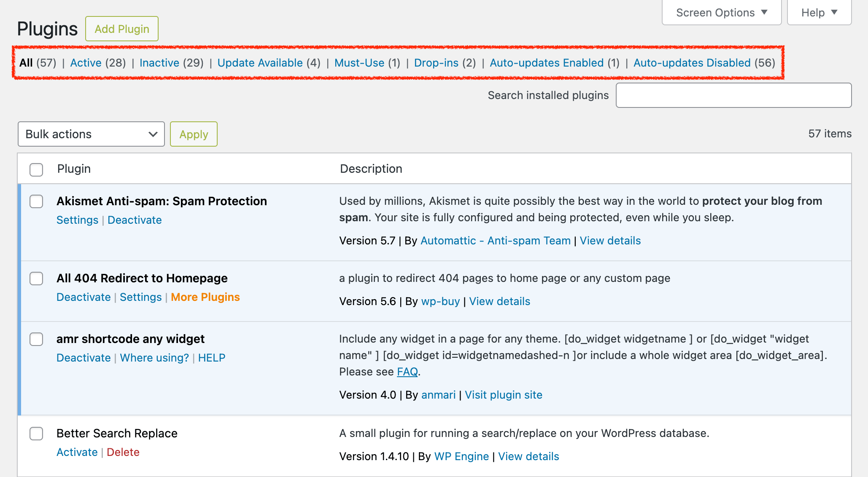Deactivate All 404 Redirect to Homepage
The height and width of the screenshot is (477, 868).
(84, 297)
